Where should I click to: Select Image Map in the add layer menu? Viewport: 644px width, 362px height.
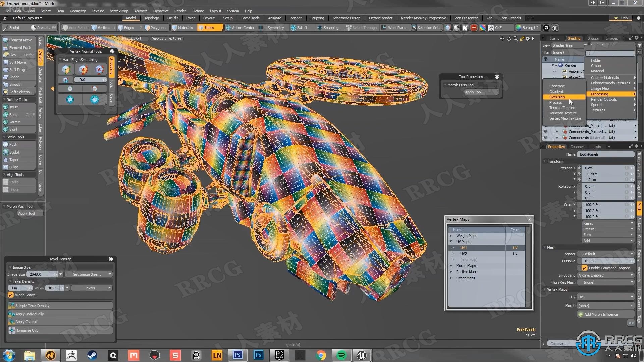click(x=611, y=88)
